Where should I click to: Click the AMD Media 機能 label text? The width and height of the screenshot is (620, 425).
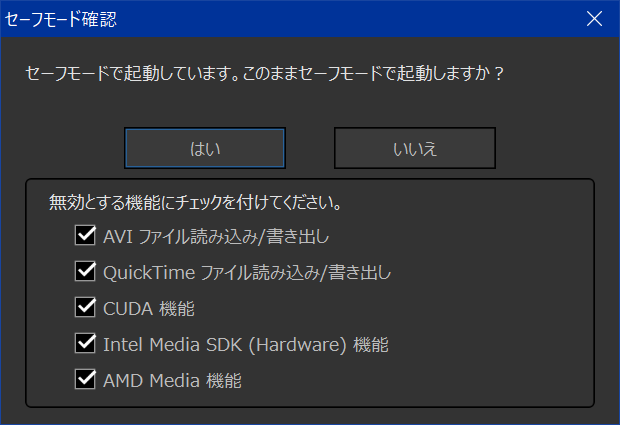[172, 380]
